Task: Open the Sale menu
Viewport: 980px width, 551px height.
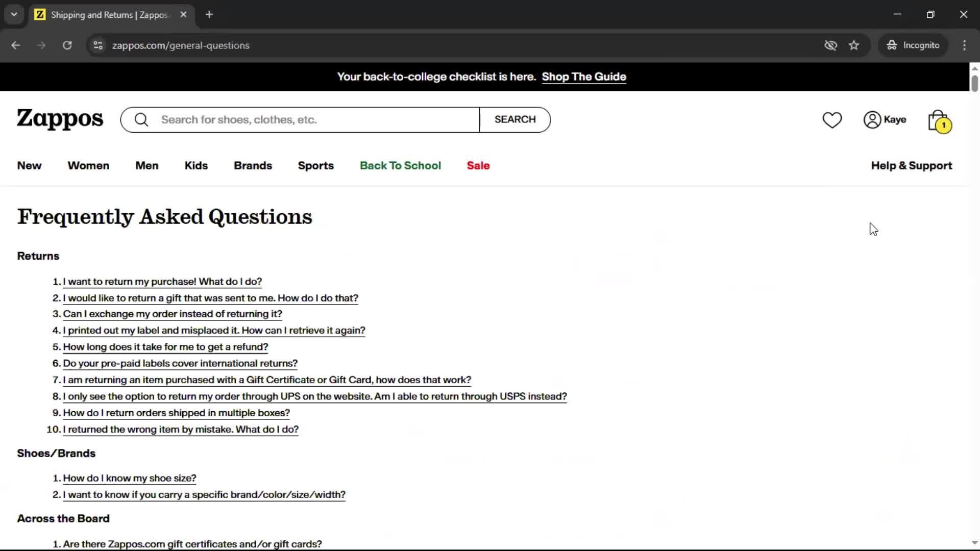Action: coord(478,166)
